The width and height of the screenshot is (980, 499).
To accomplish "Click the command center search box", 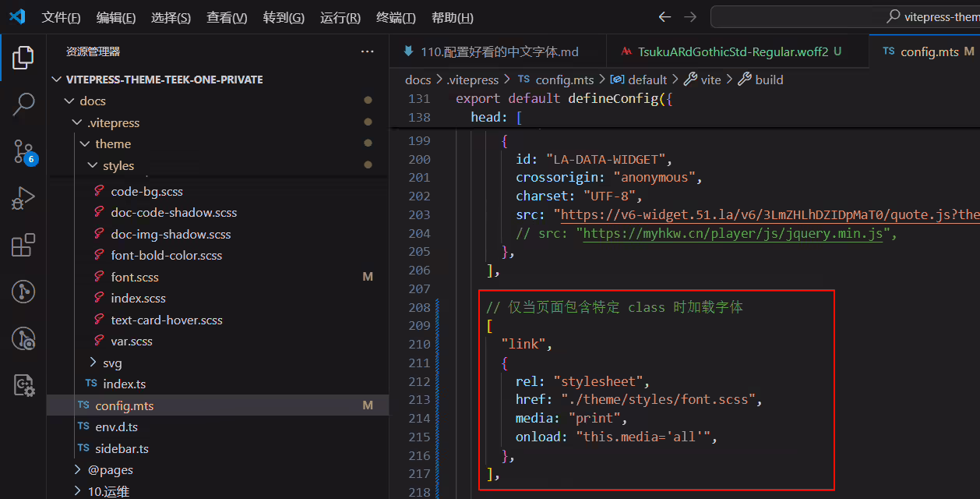I will coord(845,17).
